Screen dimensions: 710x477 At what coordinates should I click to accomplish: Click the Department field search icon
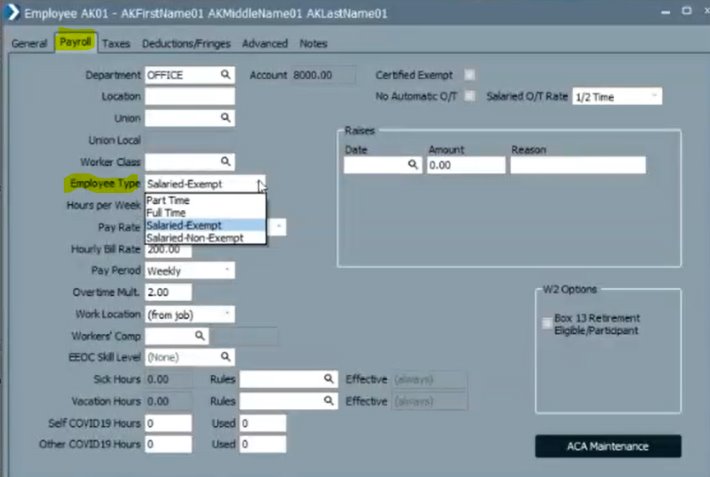(227, 75)
